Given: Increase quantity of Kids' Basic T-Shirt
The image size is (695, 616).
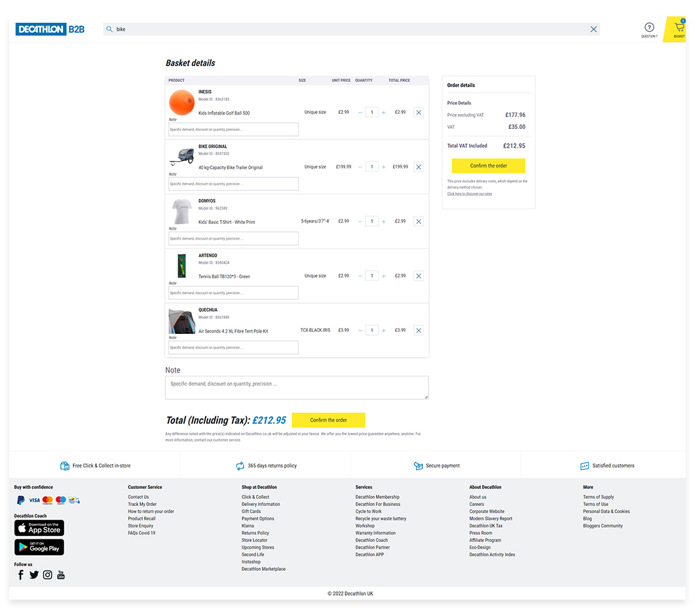Looking at the screenshot, I should (384, 222).
